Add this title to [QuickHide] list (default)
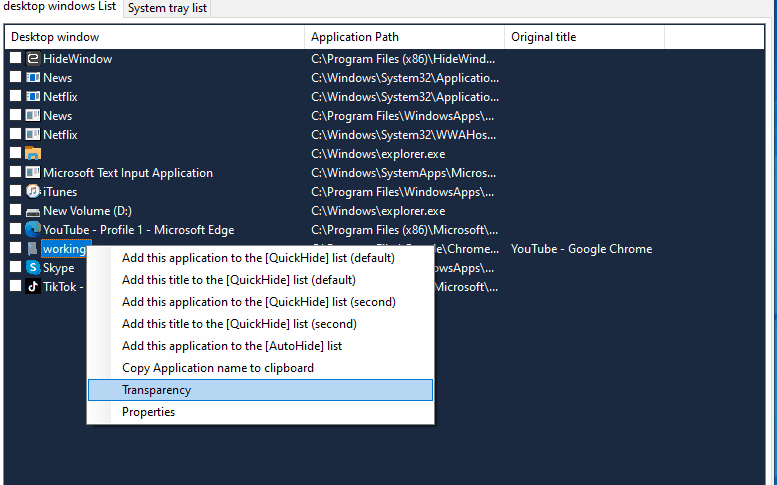The height and width of the screenshot is (485, 777). [x=260, y=280]
